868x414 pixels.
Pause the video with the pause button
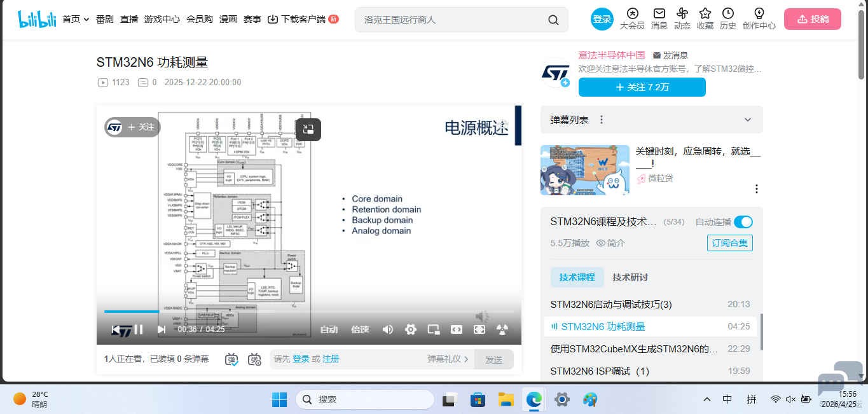[x=138, y=329]
